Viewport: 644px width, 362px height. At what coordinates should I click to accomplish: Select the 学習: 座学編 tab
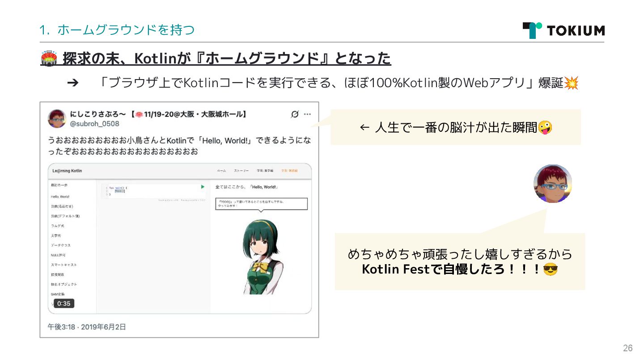tap(265, 171)
